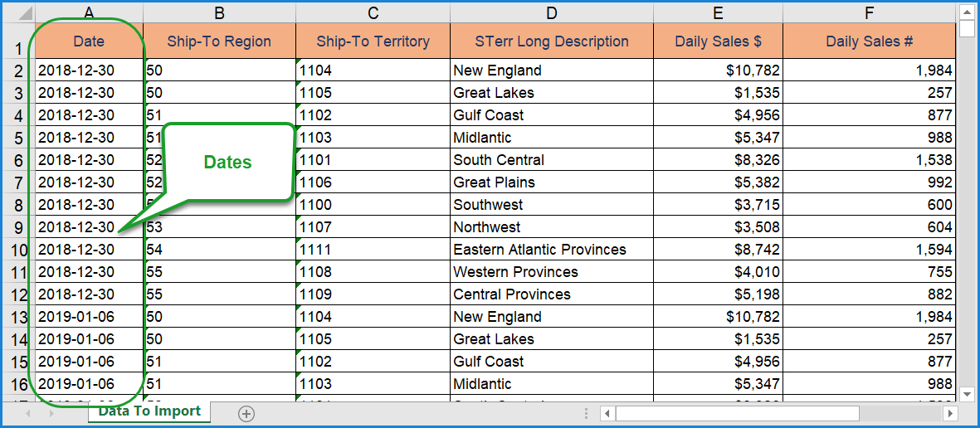Click the previous sheet navigation arrow
The height and width of the screenshot is (428, 980).
pos(28,413)
